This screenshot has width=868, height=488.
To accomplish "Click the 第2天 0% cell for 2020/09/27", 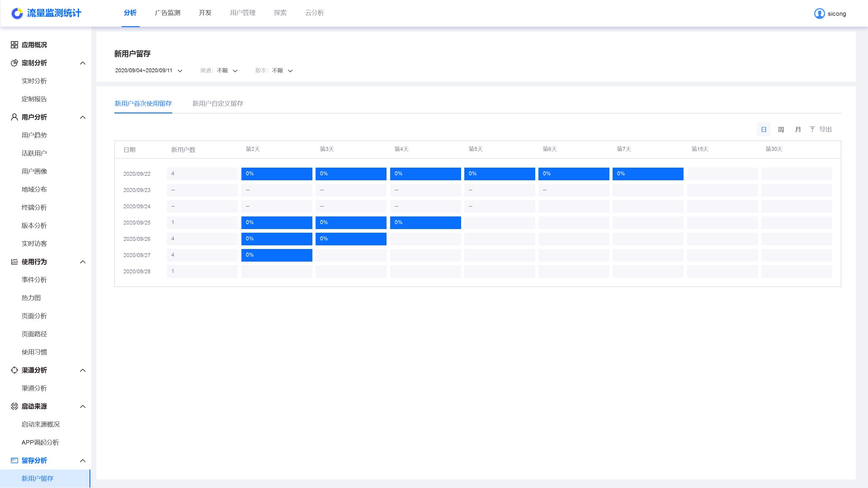I will 277,255.
